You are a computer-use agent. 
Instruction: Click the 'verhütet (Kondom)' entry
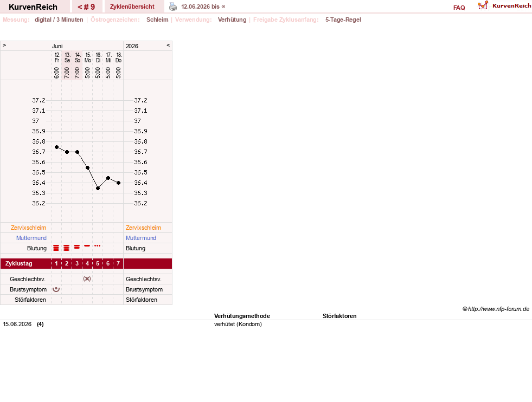point(238,324)
